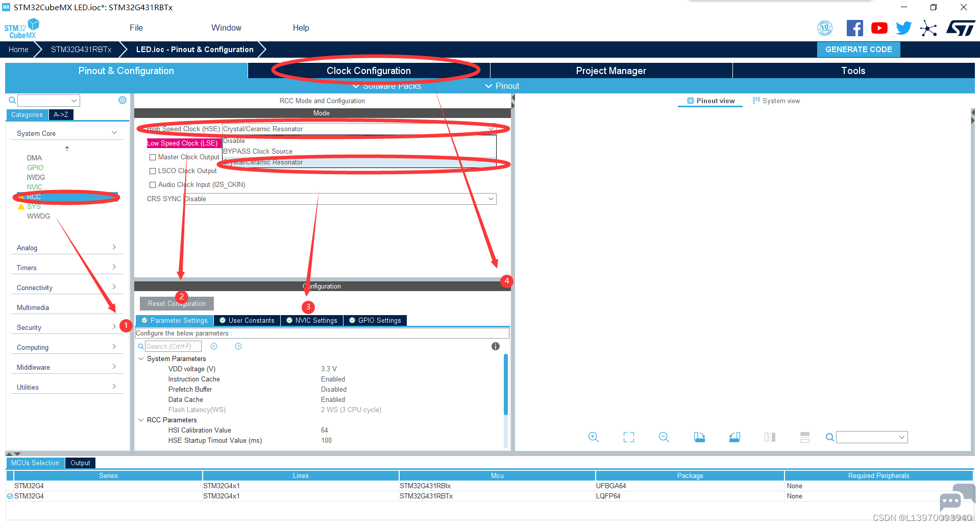Expand the Analog category

click(x=114, y=247)
